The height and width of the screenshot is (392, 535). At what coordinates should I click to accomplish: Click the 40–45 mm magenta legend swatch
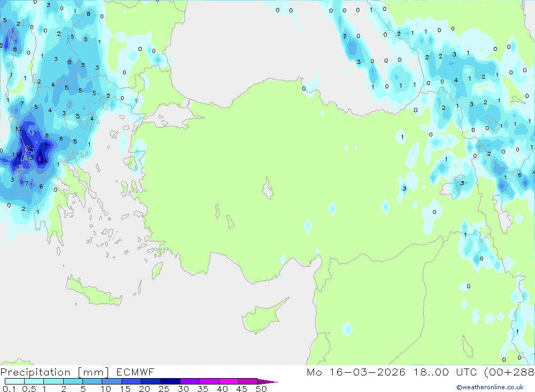[228, 381]
